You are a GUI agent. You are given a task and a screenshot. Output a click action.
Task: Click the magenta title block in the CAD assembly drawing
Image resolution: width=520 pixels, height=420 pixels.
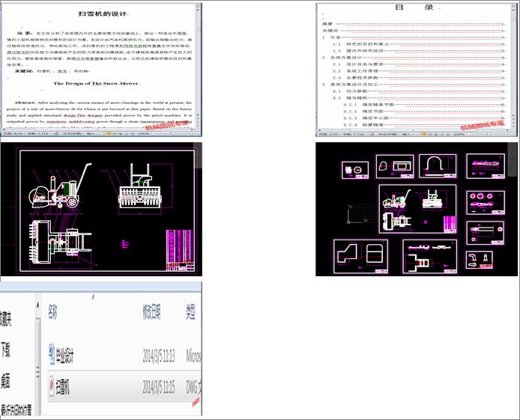pos(180,250)
